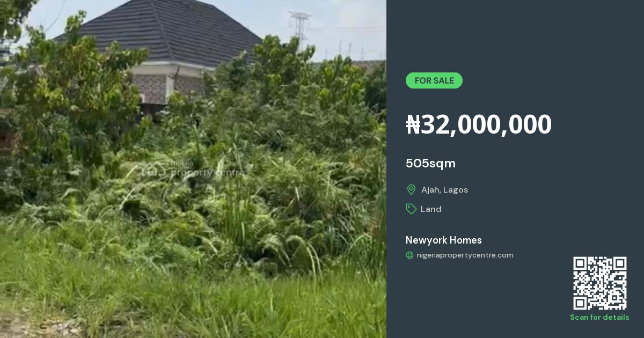Click the Naira currency symbol
The image size is (644, 338).
(x=413, y=124)
